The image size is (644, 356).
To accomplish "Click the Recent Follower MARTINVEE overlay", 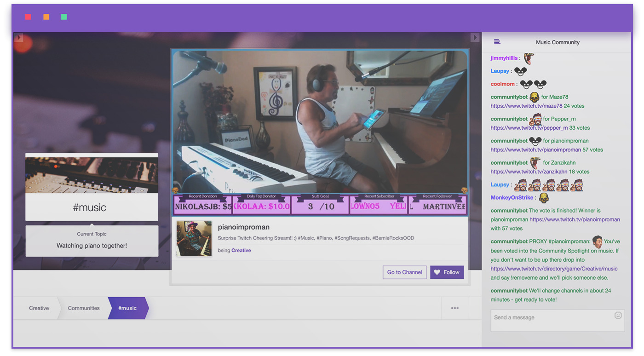I will [x=437, y=204].
